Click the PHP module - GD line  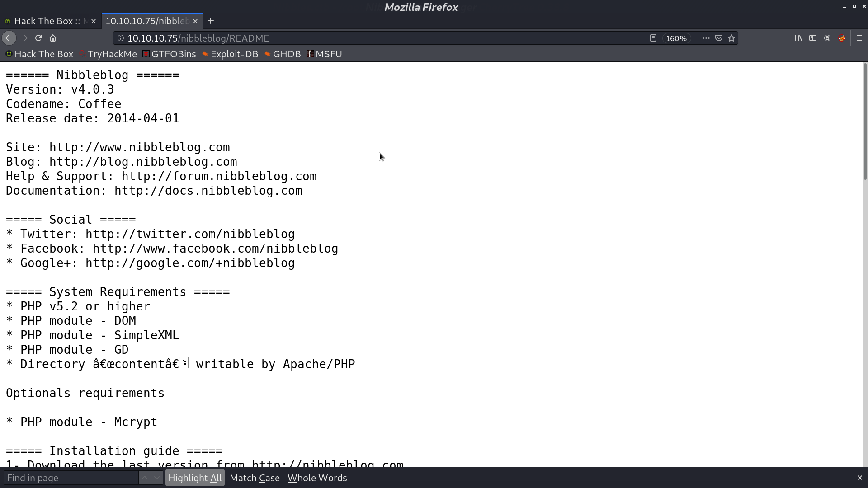(67, 350)
